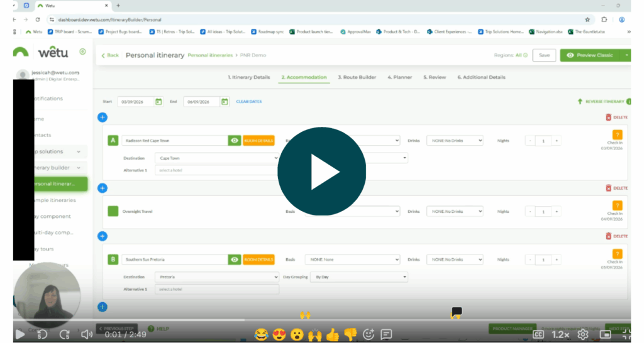Open the Start date calendar icon
The width and height of the screenshot is (644, 343).
(x=158, y=101)
